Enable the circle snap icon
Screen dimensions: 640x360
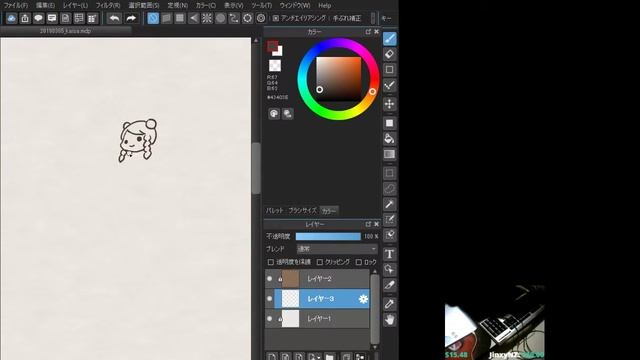[220, 18]
